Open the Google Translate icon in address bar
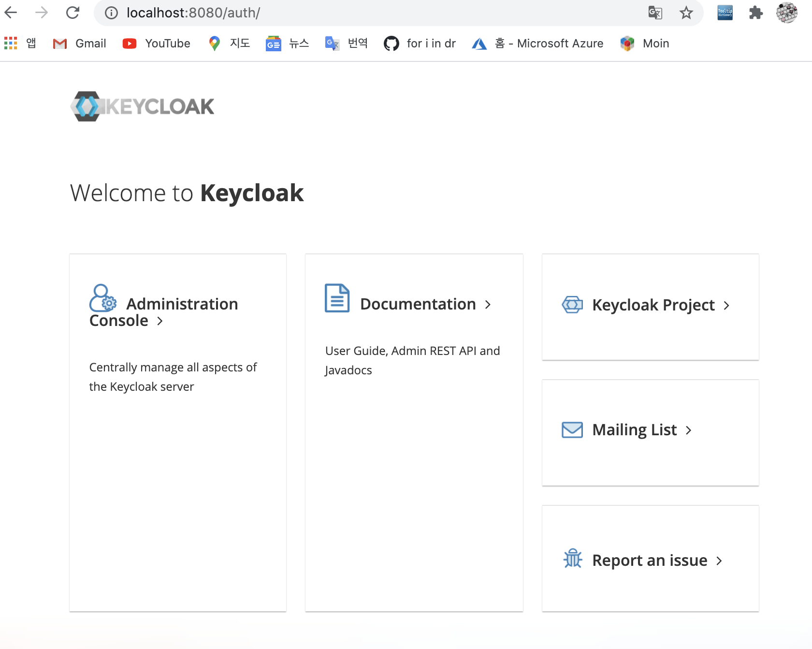The image size is (812, 649). coord(655,13)
